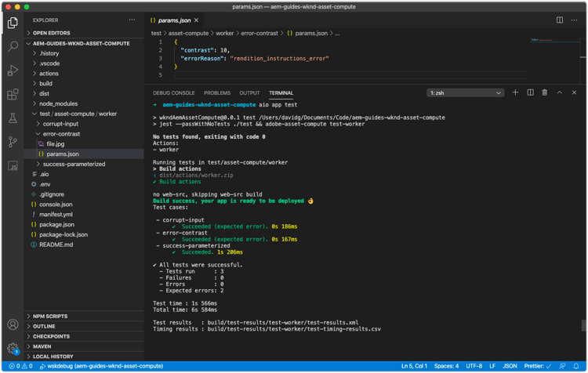Click the JSON language mode button
Screen dimensions: 588x373
click(x=509, y=366)
